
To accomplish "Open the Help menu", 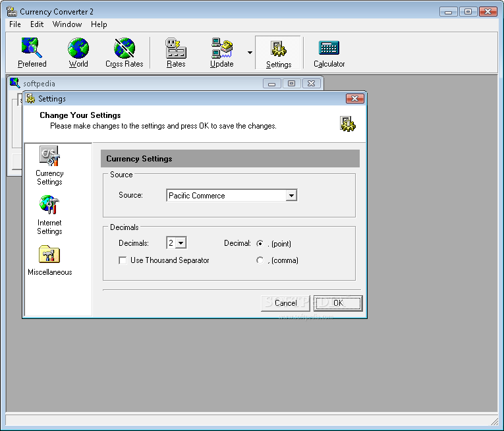I will pyautogui.click(x=99, y=24).
